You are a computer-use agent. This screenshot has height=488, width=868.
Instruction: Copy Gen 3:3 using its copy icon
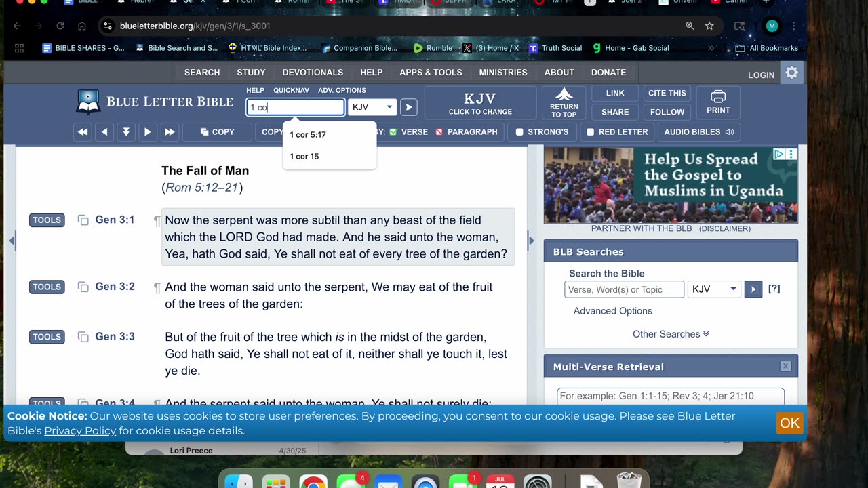pyautogui.click(x=83, y=337)
